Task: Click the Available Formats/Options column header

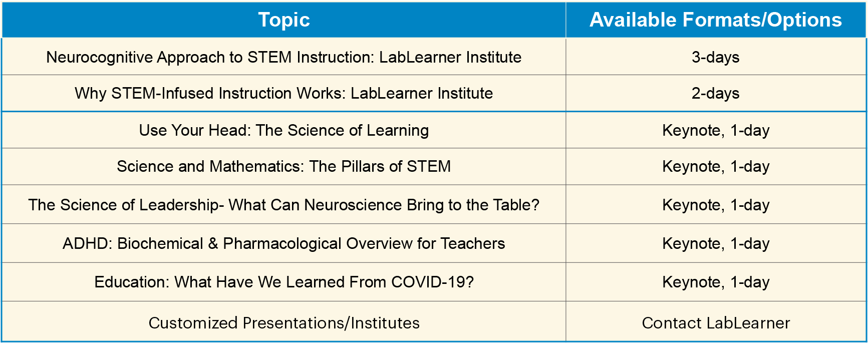Action: (716, 20)
